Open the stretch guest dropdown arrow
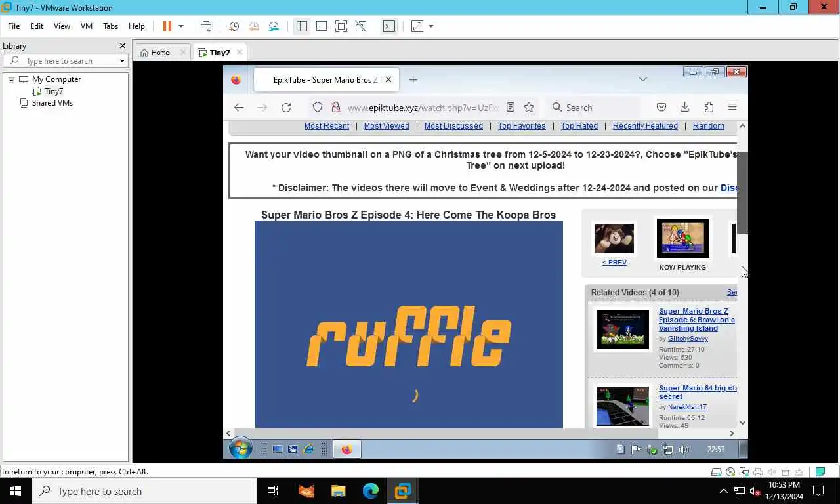This screenshot has height=504, width=840. pyautogui.click(x=431, y=26)
